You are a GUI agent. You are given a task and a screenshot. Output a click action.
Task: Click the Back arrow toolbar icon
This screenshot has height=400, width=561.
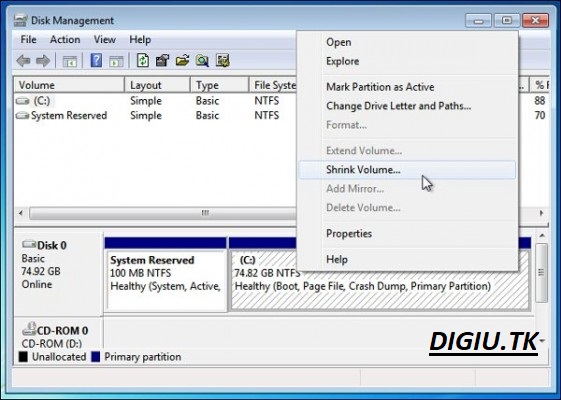click(23, 61)
